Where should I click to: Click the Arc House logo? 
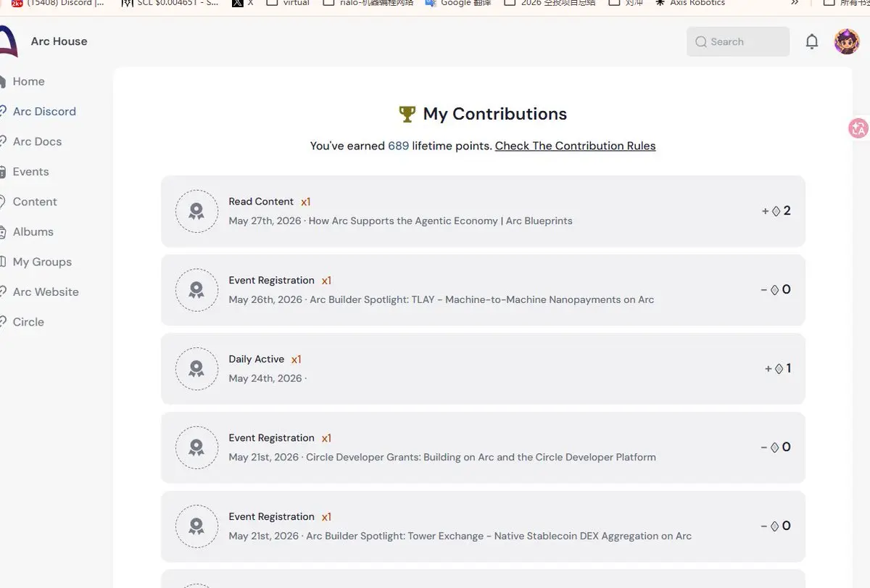tap(8, 41)
